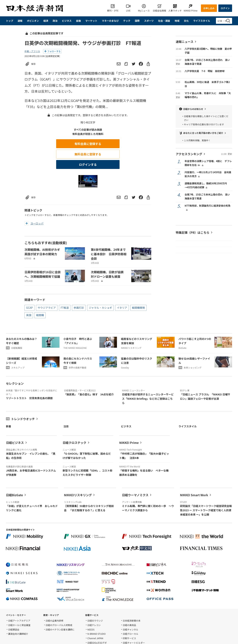
Task: Click the bottom Twitter share icon
Action: (133, 198)
